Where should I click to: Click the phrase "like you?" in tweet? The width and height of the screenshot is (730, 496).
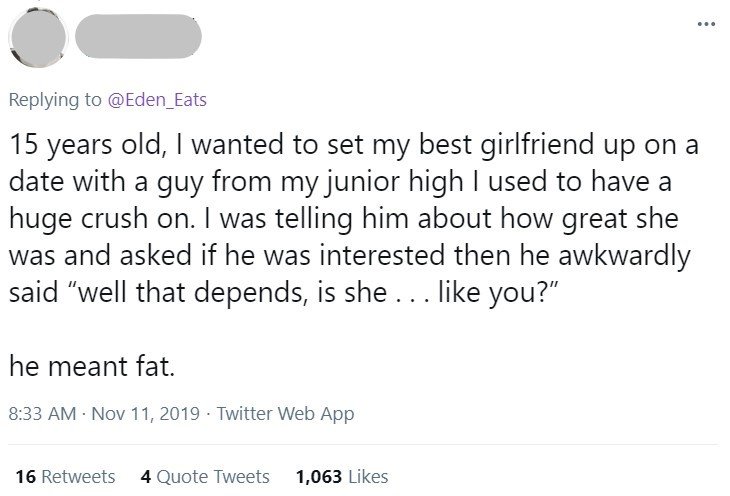pyautogui.click(x=509, y=292)
